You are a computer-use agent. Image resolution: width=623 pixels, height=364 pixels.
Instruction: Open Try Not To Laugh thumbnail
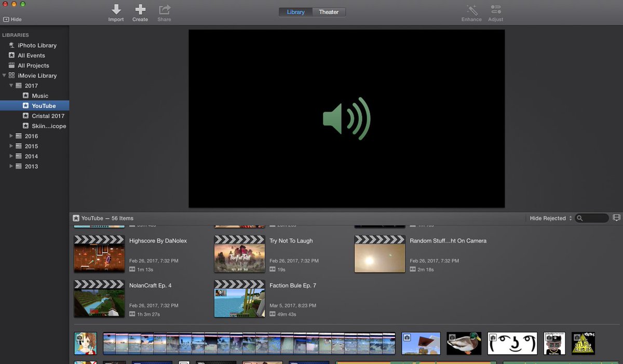tap(240, 254)
